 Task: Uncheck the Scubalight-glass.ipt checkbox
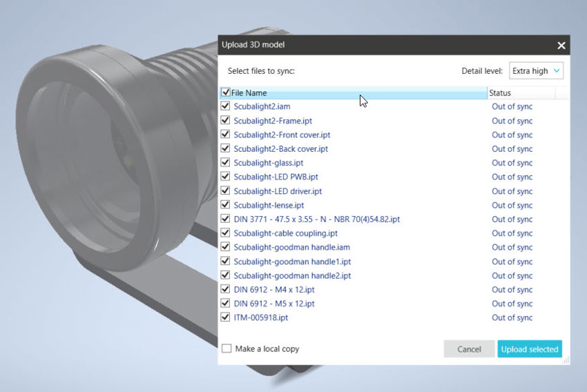coord(225,162)
